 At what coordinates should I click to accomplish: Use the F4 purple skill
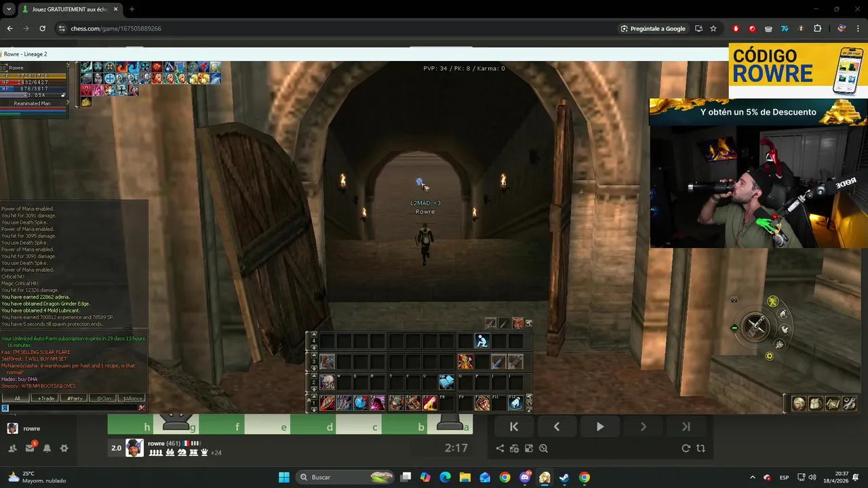click(378, 404)
